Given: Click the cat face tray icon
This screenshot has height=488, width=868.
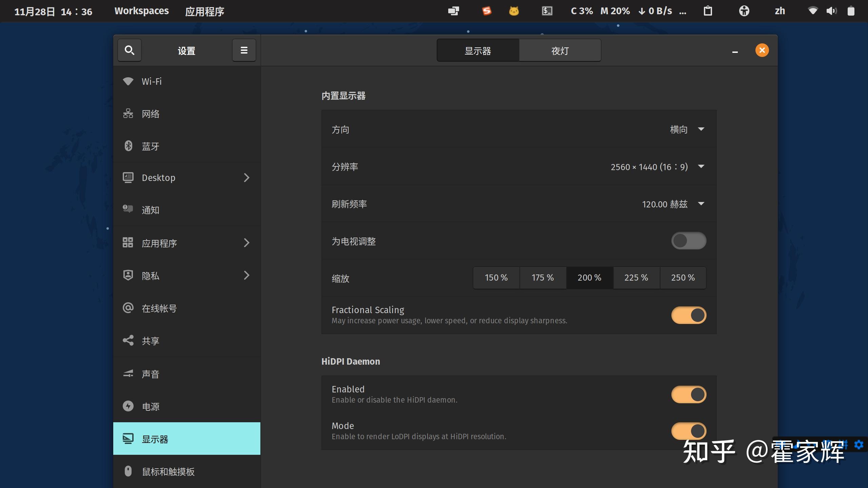Looking at the screenshot, I should click(x=514, y=11).
